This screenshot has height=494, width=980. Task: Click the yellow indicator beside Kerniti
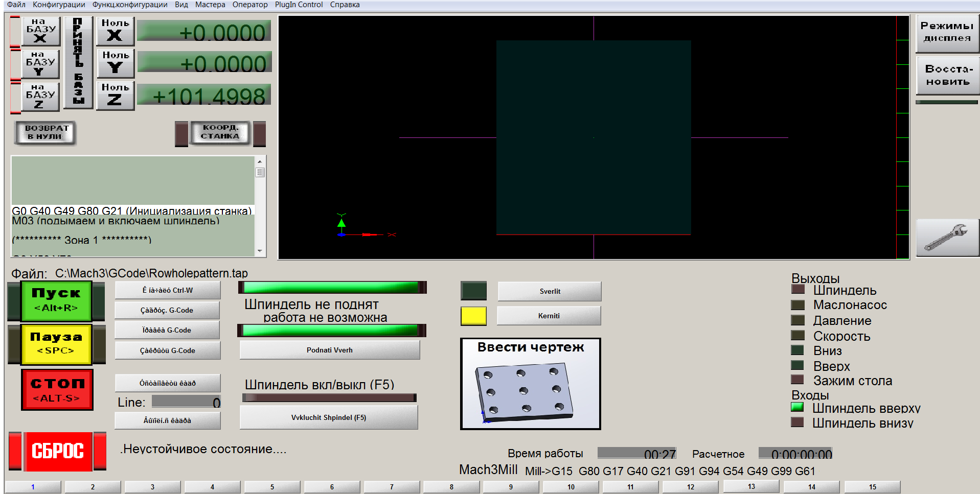coord(473,316)
